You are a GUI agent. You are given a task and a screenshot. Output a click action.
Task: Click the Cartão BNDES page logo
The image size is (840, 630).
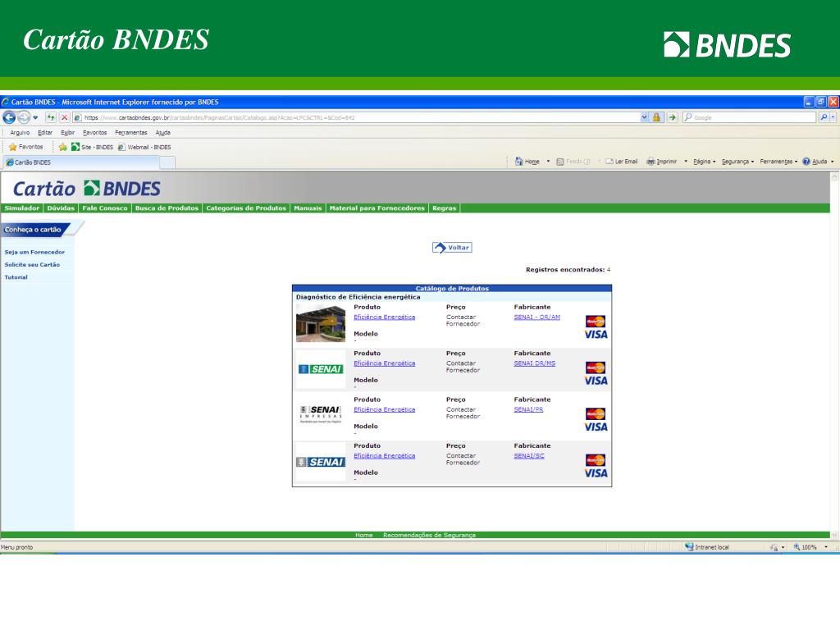86,189
